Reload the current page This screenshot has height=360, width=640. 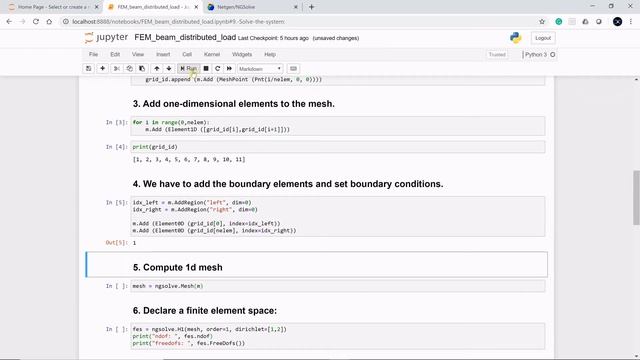36,22
